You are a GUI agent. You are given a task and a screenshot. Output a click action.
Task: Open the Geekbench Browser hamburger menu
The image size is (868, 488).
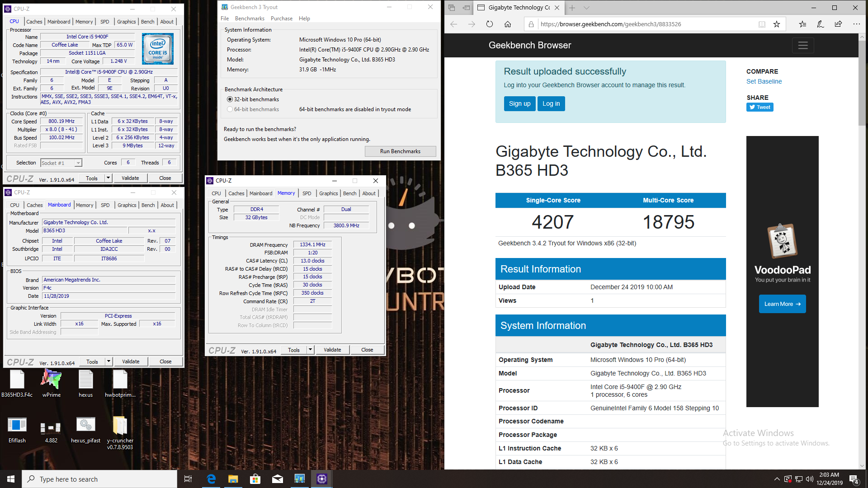coord(803,45)
